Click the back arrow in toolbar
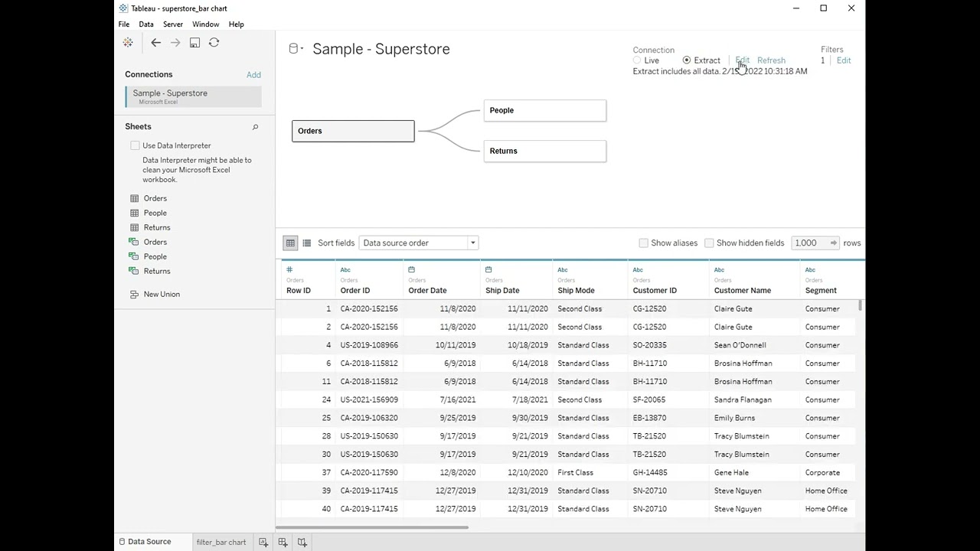Screen dimensions: 980x551 pyautogui.click(x=155, y=43)
